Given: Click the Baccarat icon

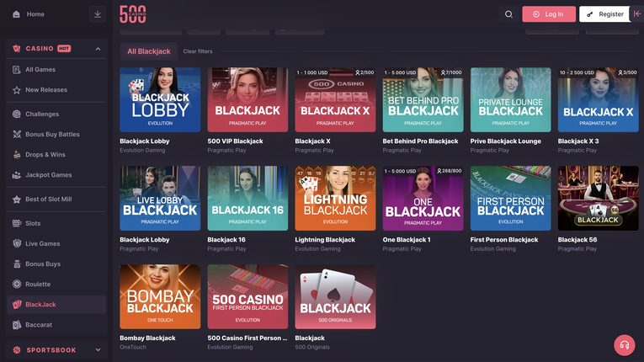Looking at the screenshot, I should [17, 325].
